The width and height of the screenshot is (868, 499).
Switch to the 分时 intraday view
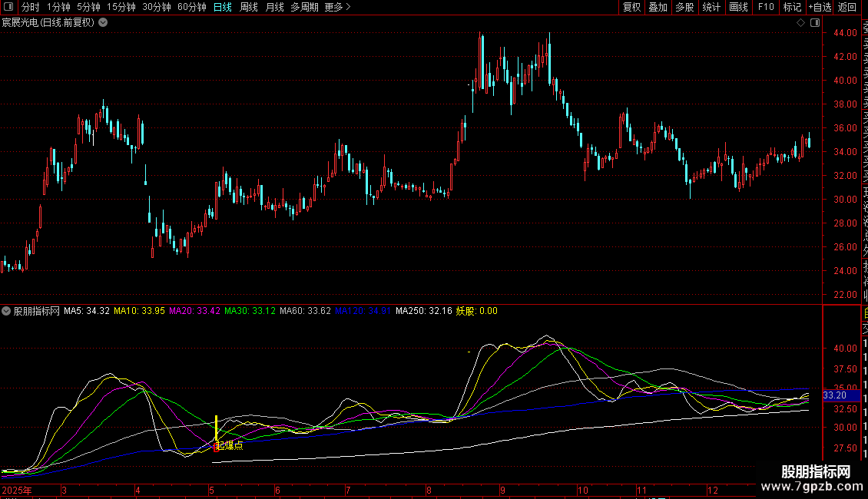[30, 8]
